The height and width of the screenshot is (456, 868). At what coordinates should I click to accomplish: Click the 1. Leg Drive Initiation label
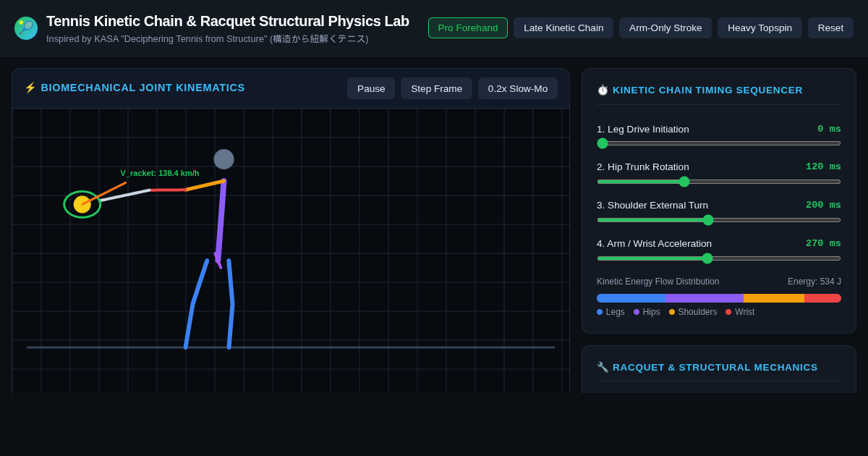click(x=643, y=129)
